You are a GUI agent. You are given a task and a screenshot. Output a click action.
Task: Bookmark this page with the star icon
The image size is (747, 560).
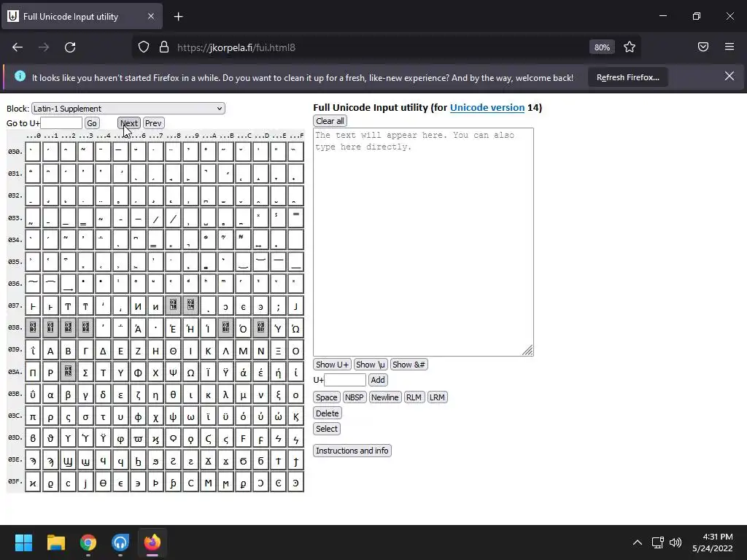(630, 47)
